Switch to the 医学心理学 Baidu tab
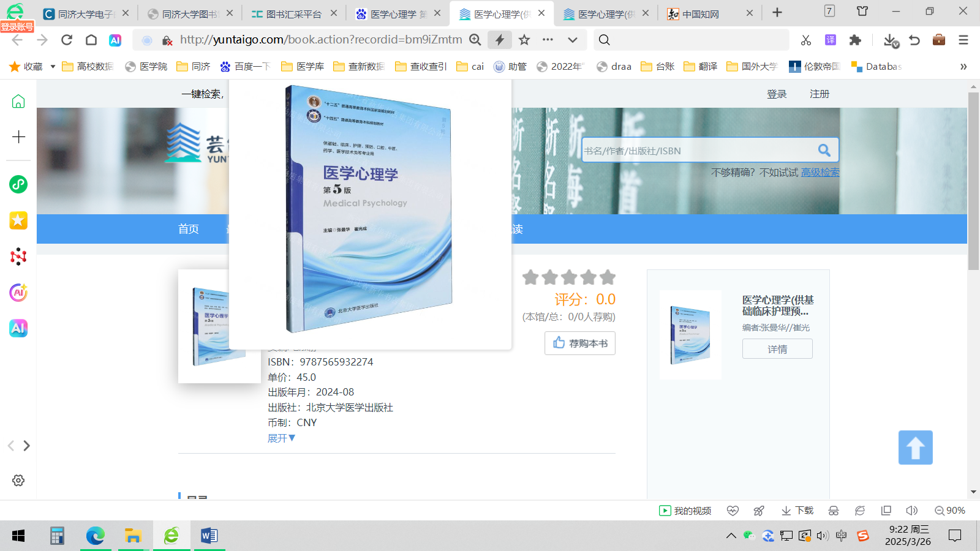Screen dimensions: 980x551 398,13
